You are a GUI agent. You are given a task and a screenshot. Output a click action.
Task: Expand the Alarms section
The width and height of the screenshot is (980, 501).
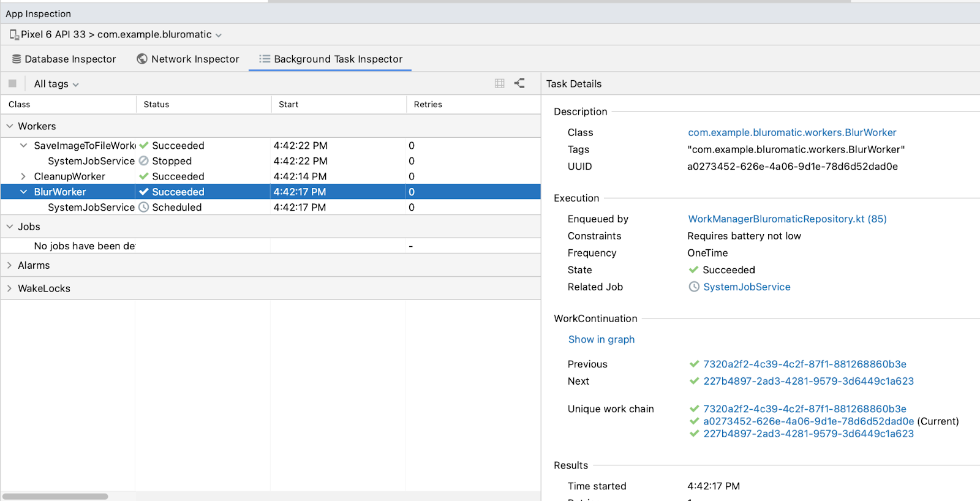pyautogui.click(x=9, y=265)
